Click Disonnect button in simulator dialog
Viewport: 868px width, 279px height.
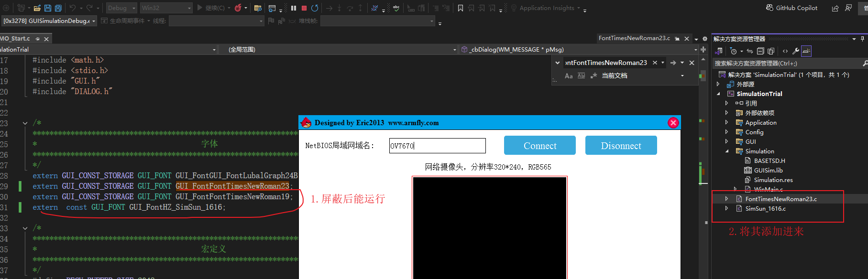[621, 145]
